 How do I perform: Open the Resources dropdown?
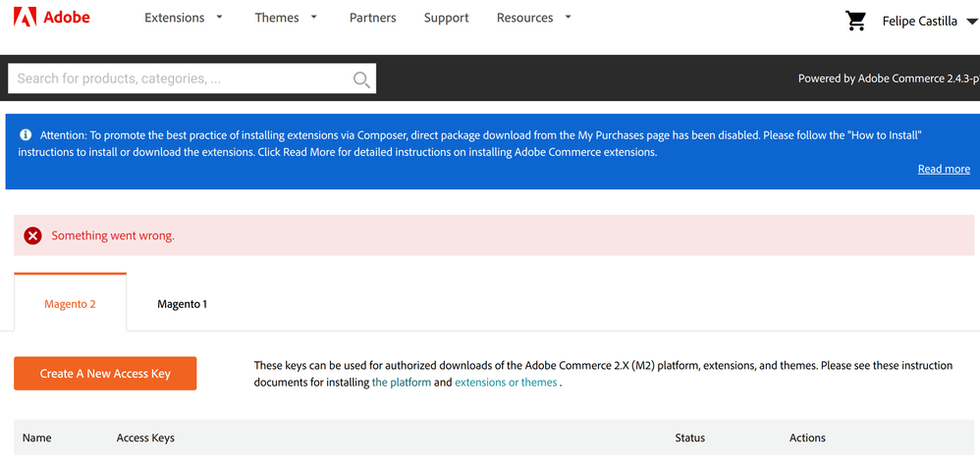click(x=533, y=18)
